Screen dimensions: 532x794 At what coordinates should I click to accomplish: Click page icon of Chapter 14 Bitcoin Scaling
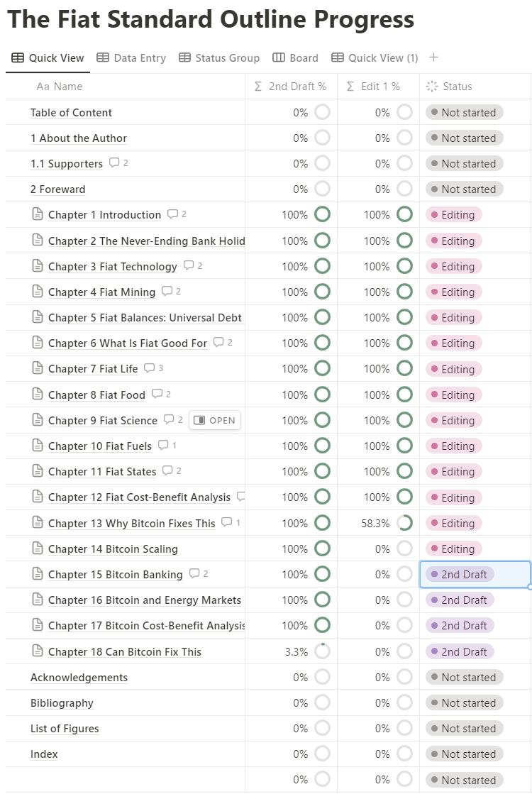tap(38, 548)
